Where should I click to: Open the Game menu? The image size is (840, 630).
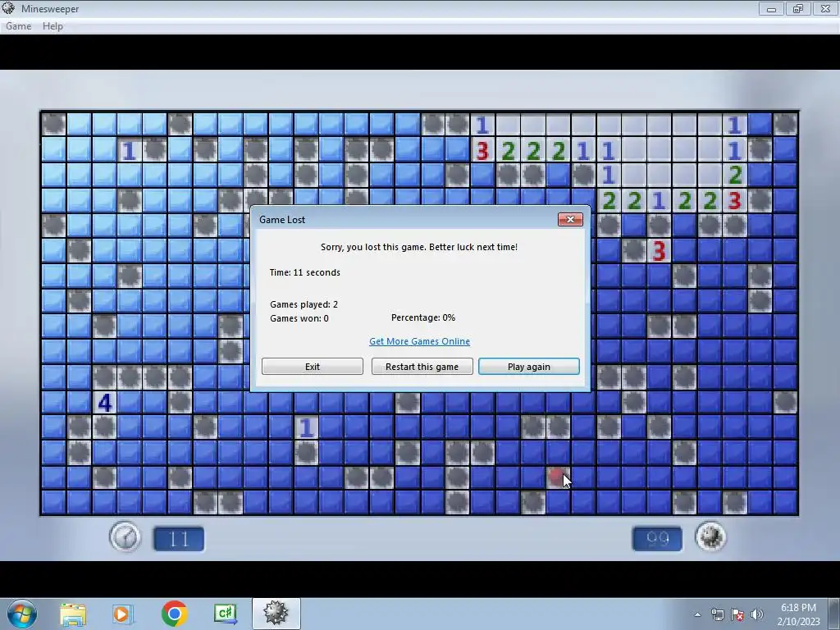(18, 25)
